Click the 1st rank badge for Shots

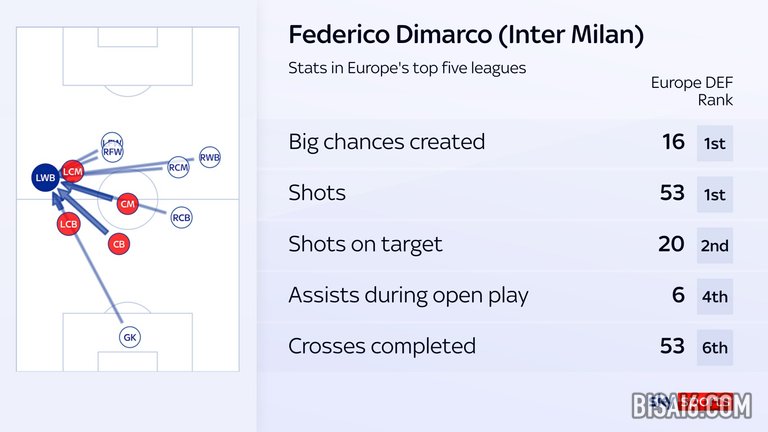tap(715, 194)
